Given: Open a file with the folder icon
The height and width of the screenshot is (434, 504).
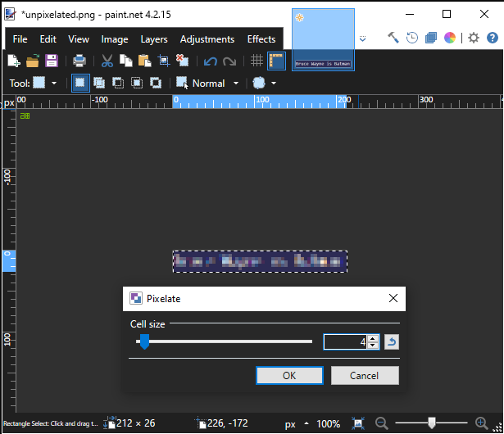Looking at the screenshot, I should click(x=33, y=61).
